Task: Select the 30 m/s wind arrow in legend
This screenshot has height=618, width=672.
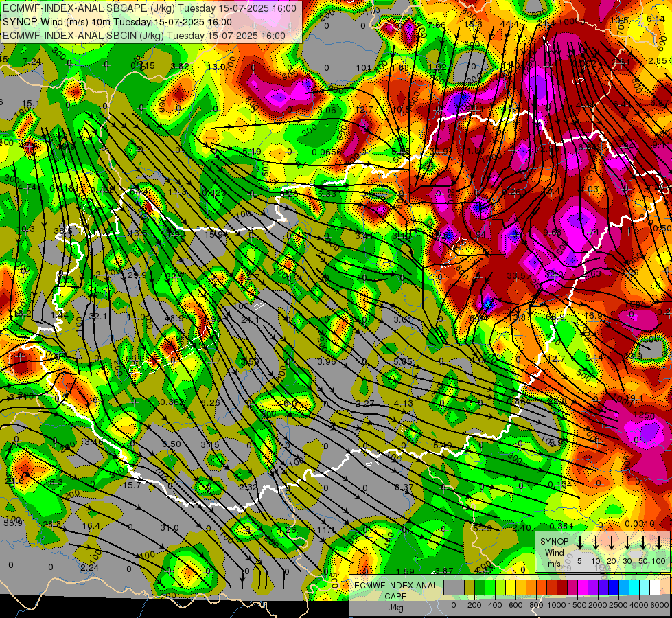Action: 627,543
